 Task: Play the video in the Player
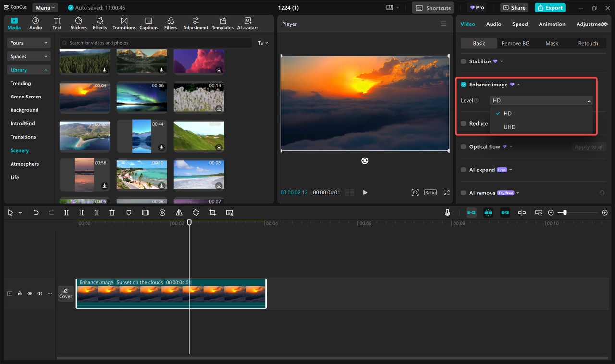tap(365, 193)
